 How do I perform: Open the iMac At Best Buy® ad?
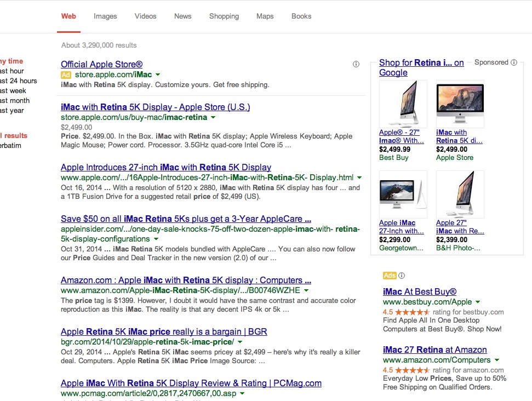click(420, 292)
